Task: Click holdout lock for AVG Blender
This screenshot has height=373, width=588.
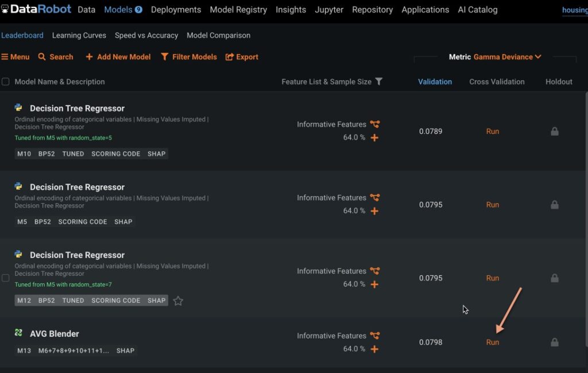Action: tap(555, 342)
